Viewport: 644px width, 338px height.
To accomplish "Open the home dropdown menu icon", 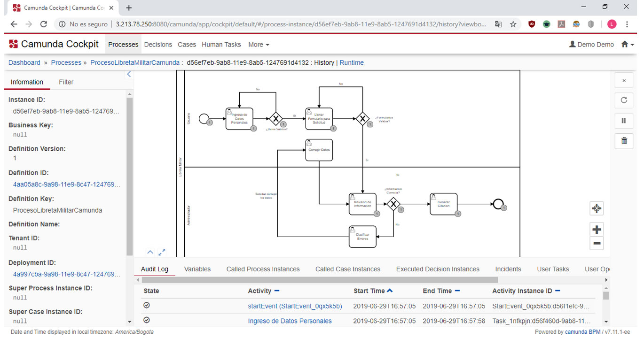I will (628, 44).
